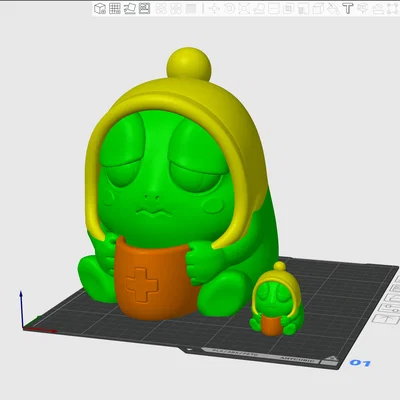Run Auto orient from the toolbar
The image size is (400, 400).
pos(130,8)
